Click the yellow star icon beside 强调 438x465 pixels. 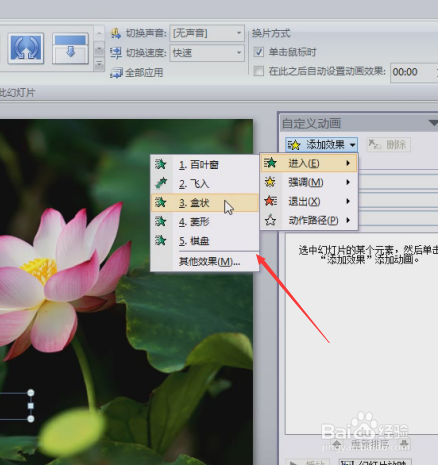pos(270,182)
